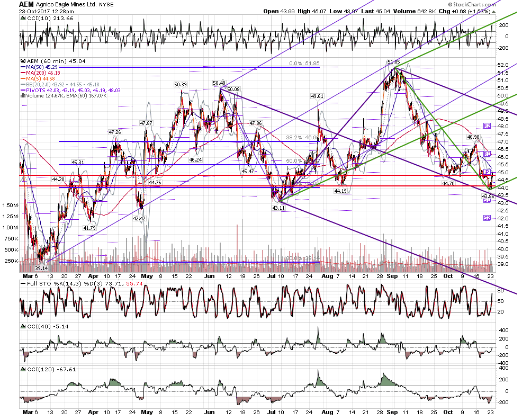Select the S2 pivot marker
Screen dimensions: 522x420
click(487, 218)
